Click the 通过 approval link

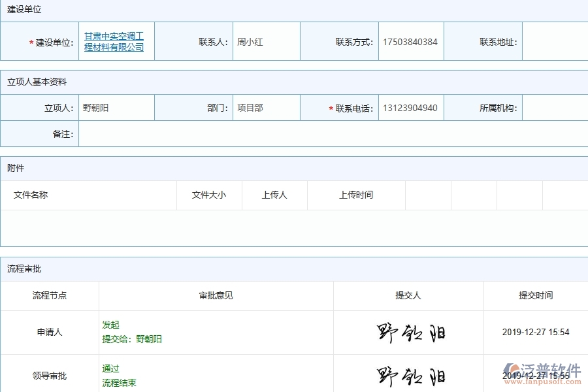[x=109, y=368]
